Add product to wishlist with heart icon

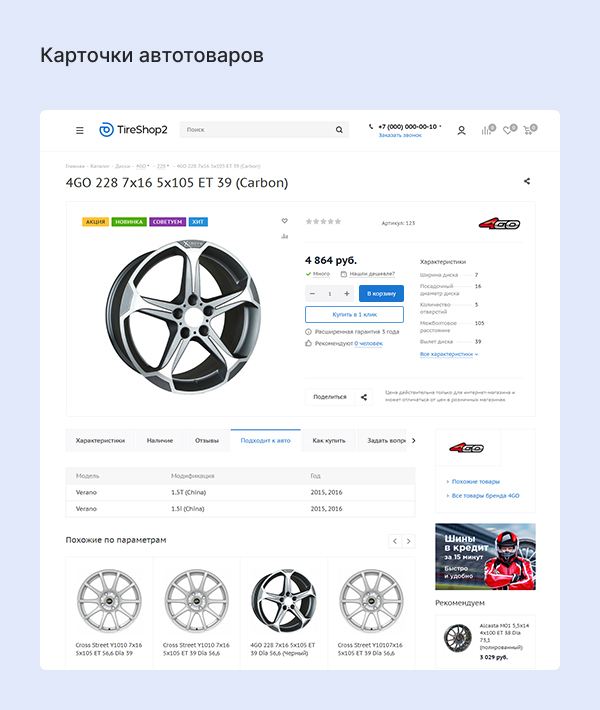point(284,221)
